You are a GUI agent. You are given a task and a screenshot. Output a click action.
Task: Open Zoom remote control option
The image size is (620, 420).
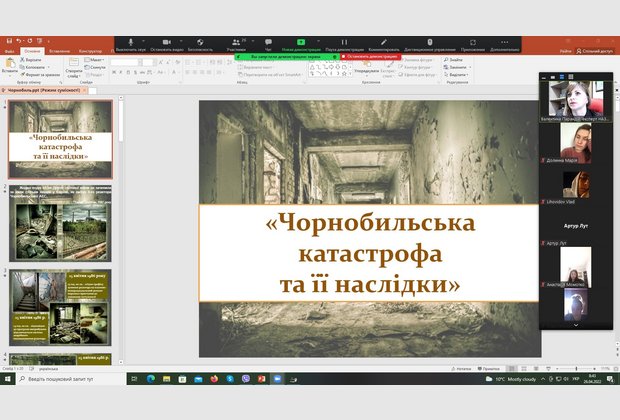[430, 45]
